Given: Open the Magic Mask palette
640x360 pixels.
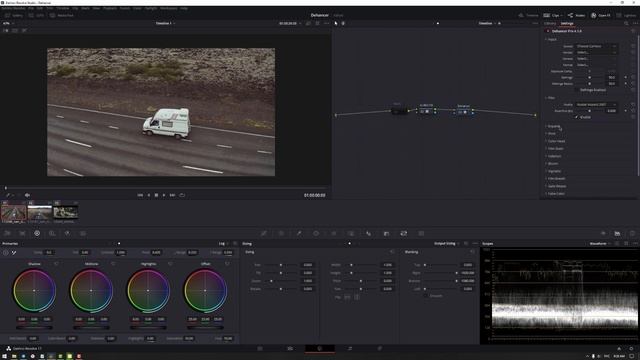Looking at the screenshot, I should click(x=351, y=233).
